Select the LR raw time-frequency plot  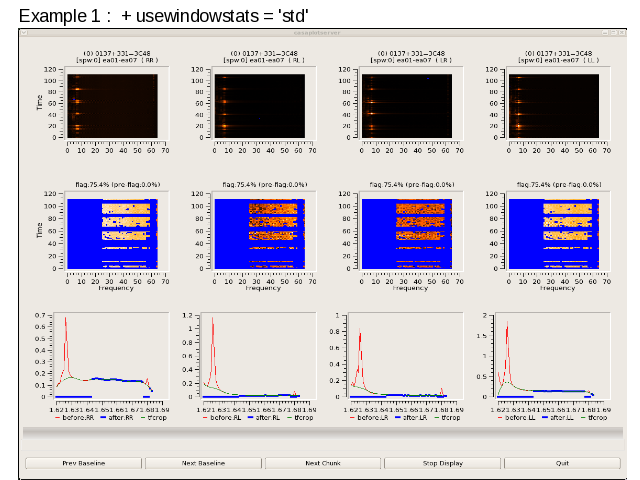[407, 106]
